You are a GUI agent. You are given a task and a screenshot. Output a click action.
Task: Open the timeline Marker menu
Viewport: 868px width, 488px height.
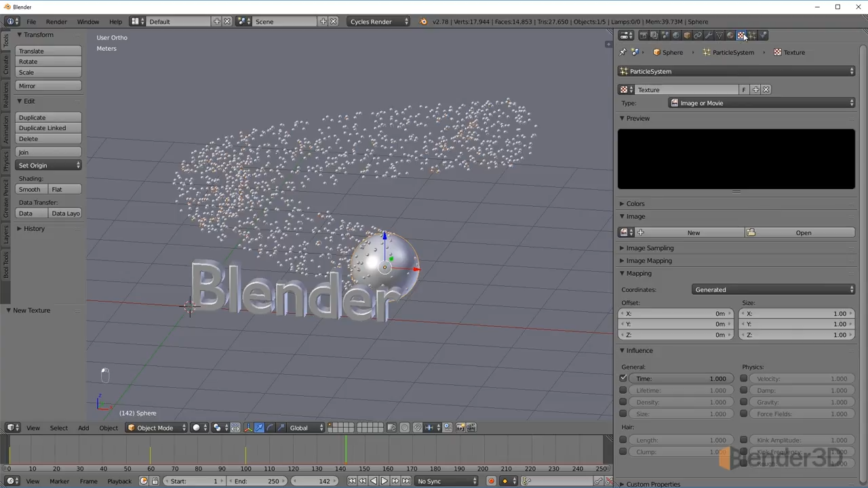coord(59,481)
